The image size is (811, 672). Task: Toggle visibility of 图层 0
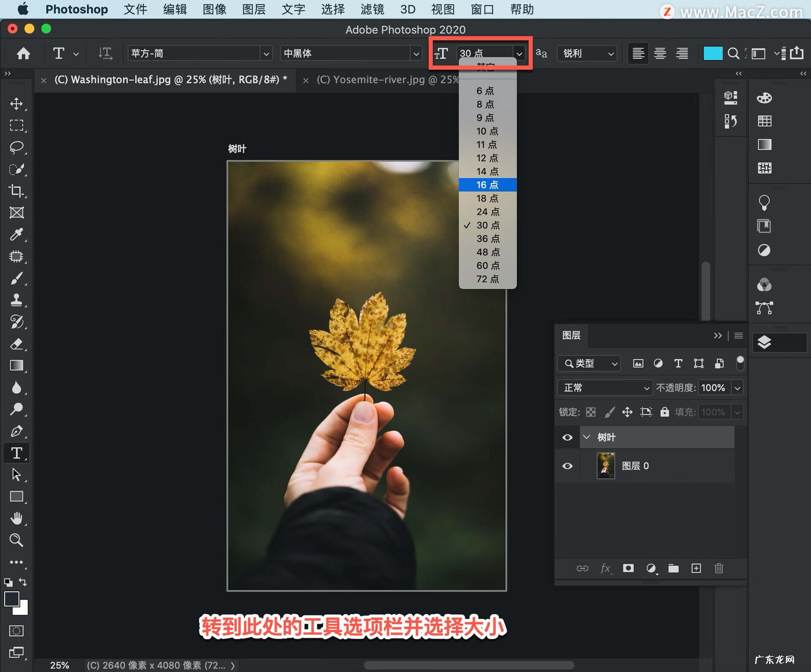(567, 466)
